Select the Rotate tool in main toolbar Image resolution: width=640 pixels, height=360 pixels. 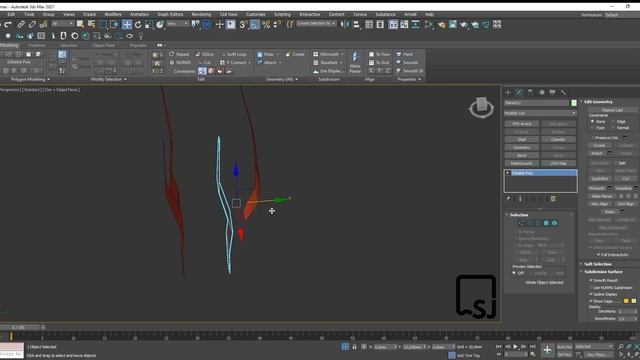(x=138, y=24)
